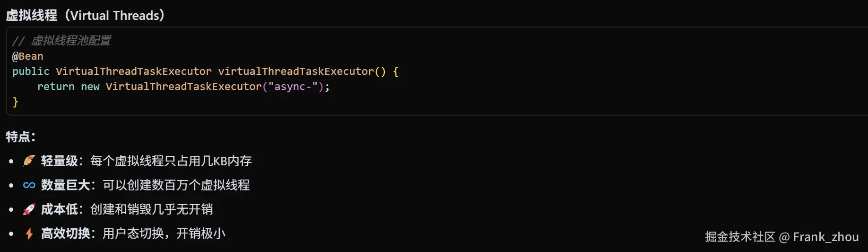Click the "return" keyword in code

[x=56, y=87]
